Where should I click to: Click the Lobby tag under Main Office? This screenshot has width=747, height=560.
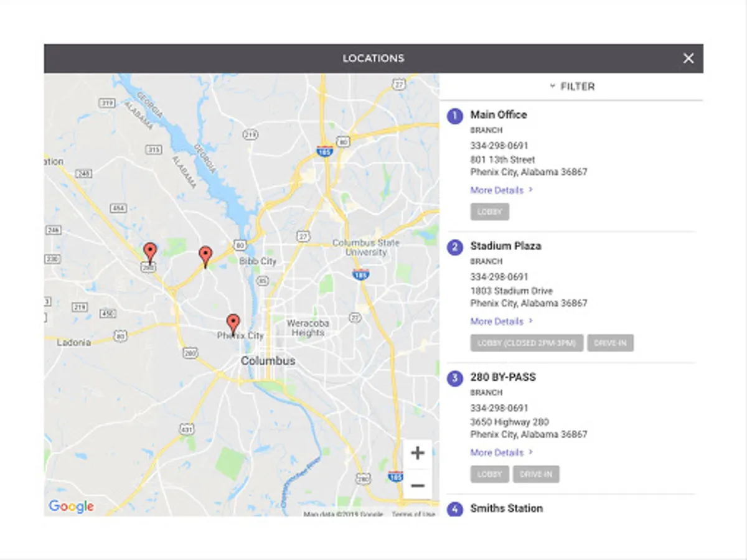coord(490,212)
